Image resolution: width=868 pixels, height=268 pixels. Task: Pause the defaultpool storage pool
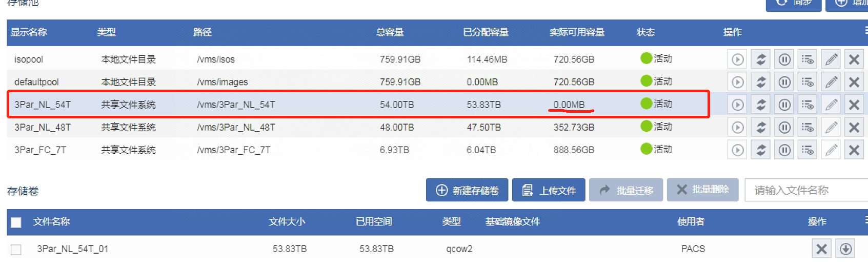pos(784,82)
